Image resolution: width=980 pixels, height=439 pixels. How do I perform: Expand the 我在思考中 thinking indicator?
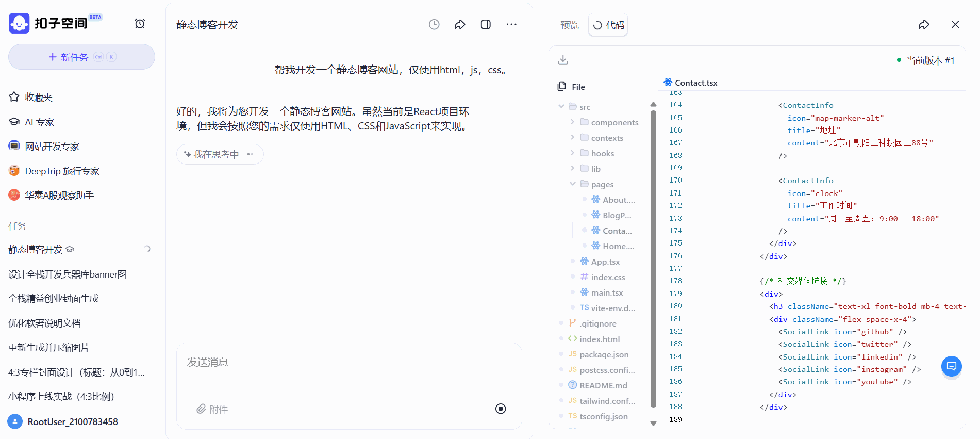(x=220, y=154)
